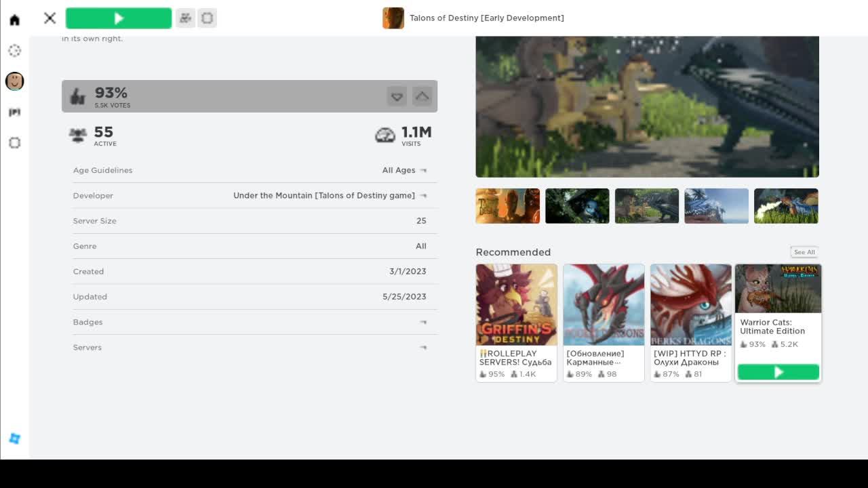
Task: Click the thumbs-up icon beside 93%
Action: tap(78, 96)
